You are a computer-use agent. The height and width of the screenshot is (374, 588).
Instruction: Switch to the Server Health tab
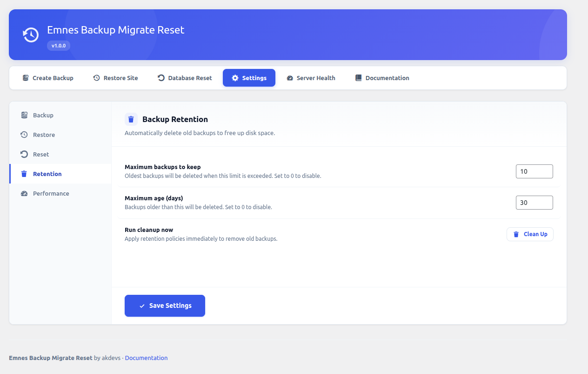(x=311, y=78)
